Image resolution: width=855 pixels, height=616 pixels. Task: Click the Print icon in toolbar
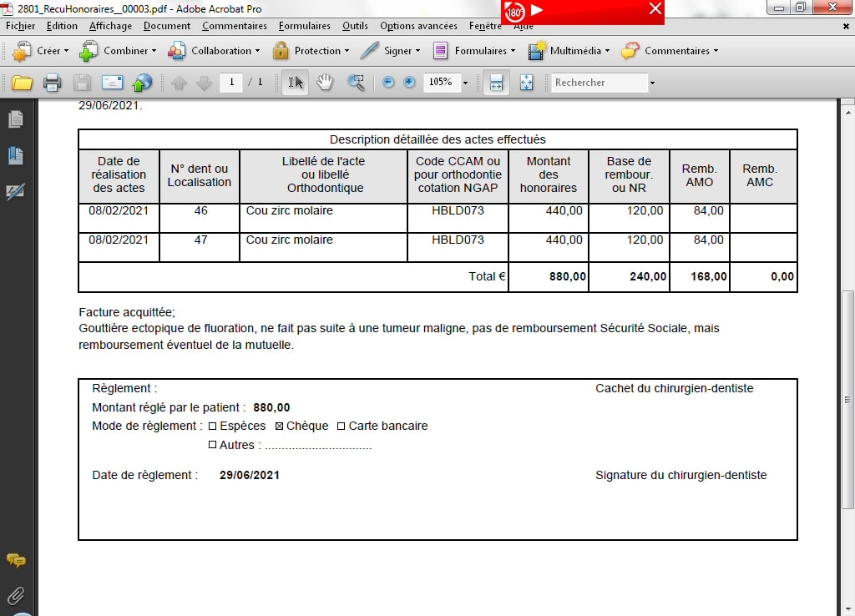pos(53,83)
